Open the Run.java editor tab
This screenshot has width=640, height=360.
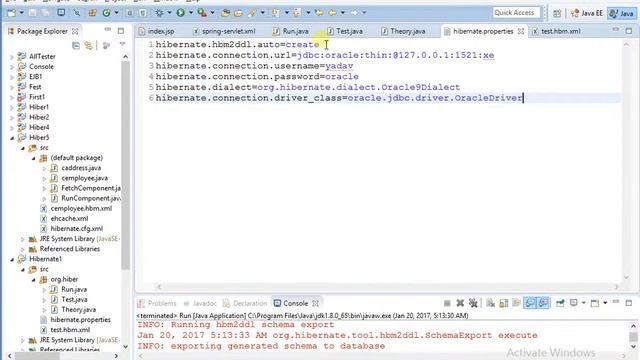(291, 31)
